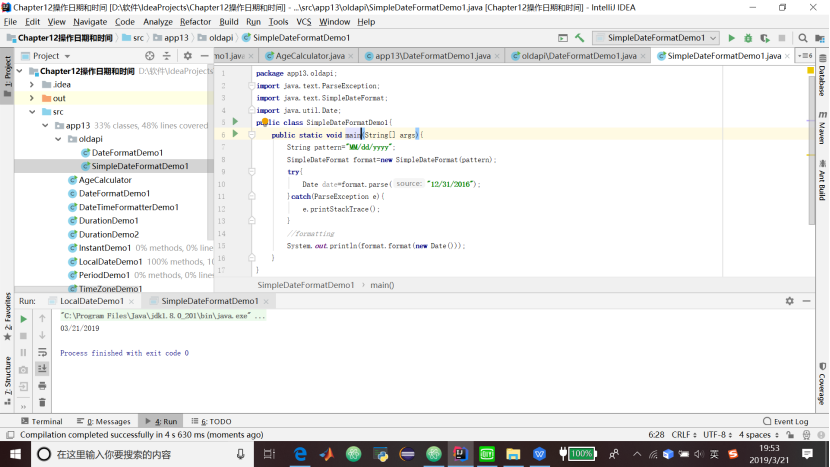
Task: Open the Refactor menu
Action: click(195, 21)
